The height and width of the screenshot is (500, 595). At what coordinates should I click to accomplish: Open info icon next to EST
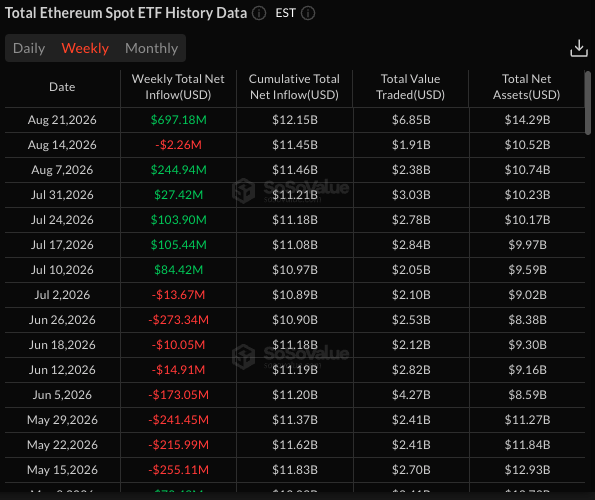click(x=308, y=13)
